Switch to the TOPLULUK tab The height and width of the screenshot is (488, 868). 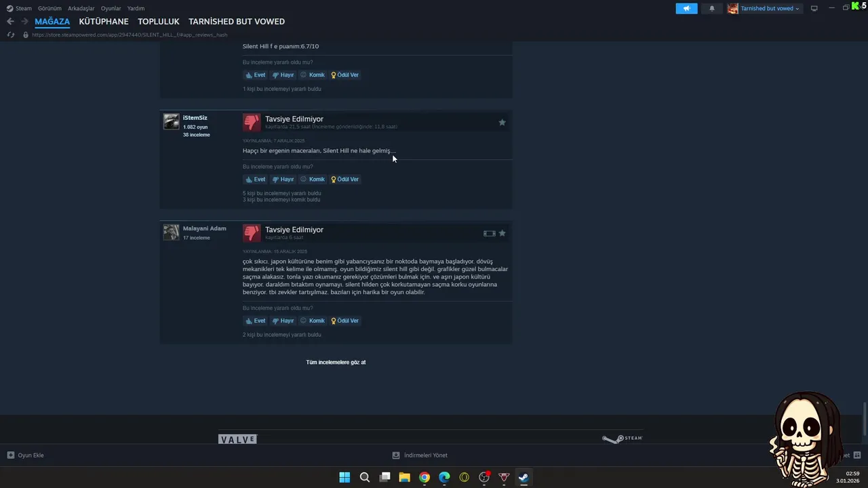[x=159, y=22]
